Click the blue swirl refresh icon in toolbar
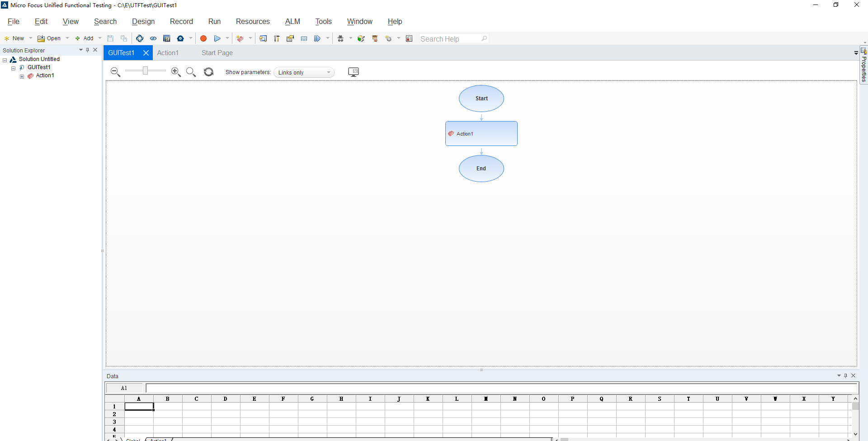Screen dimensions: 868x441 point(140,38)
